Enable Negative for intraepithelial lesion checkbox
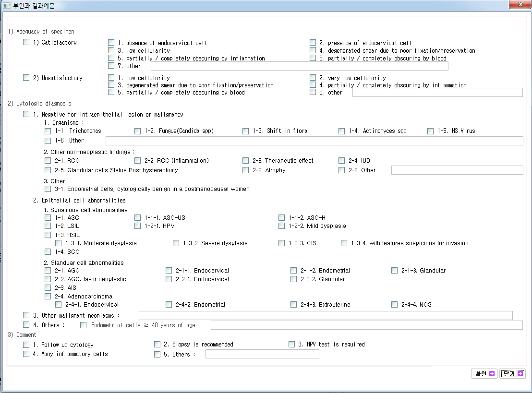532x393 pixels. 26,114
